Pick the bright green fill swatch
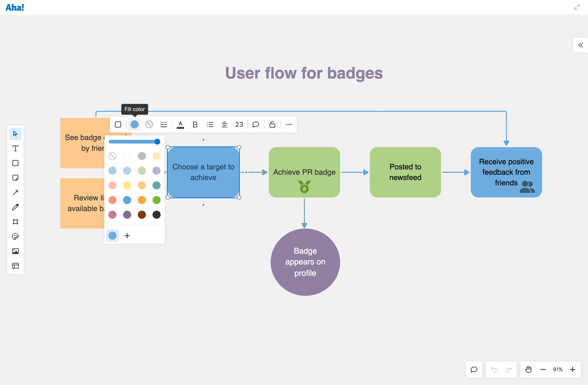 (156, 200)
